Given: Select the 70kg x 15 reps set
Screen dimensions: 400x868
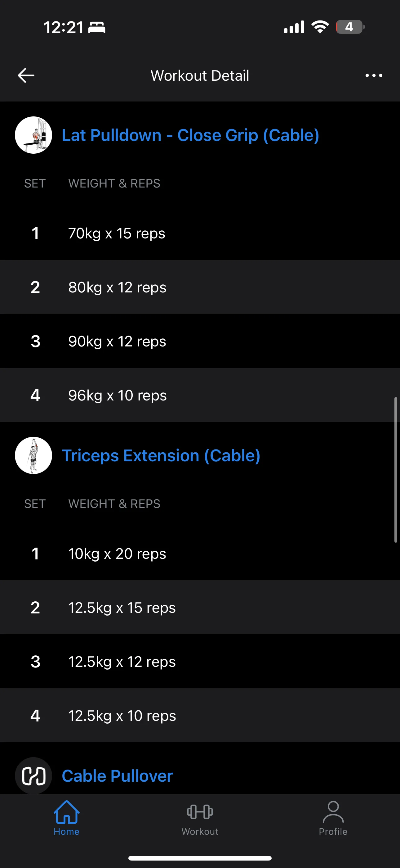Looking at the screenshot, I should pos(117,233).
